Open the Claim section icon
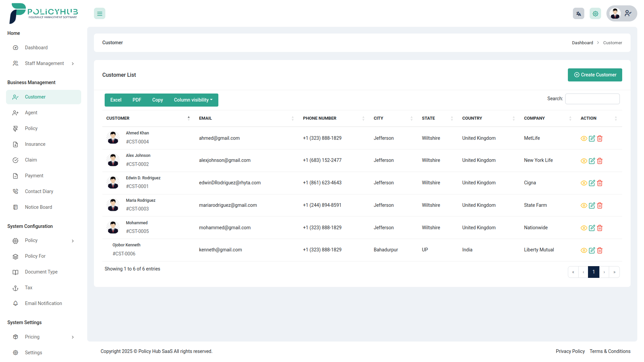The image size is (644, 362). (x=15, y=160)
